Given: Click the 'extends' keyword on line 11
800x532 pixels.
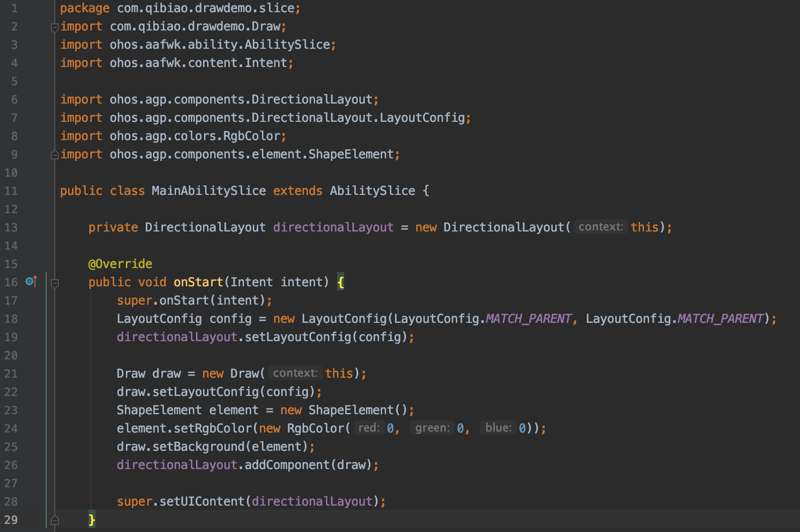Looking at the screenshot, I should pyautogui.click(x=297, y=191).
